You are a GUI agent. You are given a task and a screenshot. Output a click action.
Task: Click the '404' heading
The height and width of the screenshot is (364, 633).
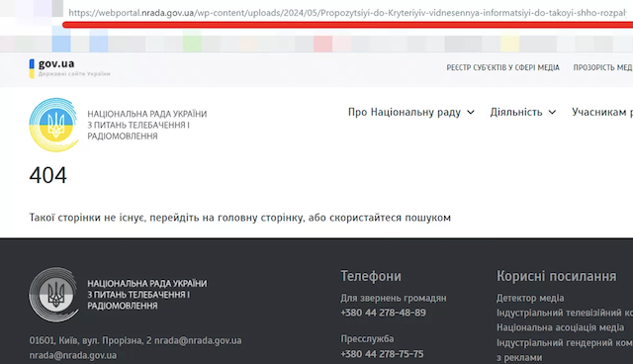(x=48, y=175)
